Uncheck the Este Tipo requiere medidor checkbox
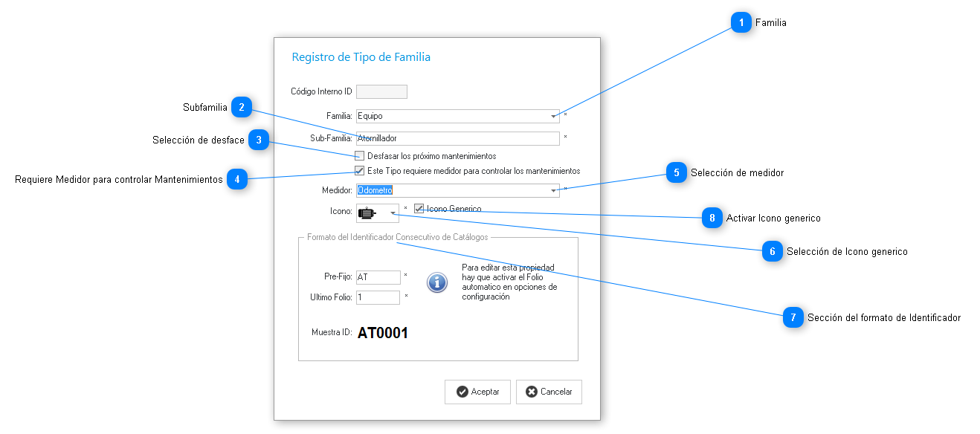The width and height of the screenshot is (980, 434). point(360,171)
